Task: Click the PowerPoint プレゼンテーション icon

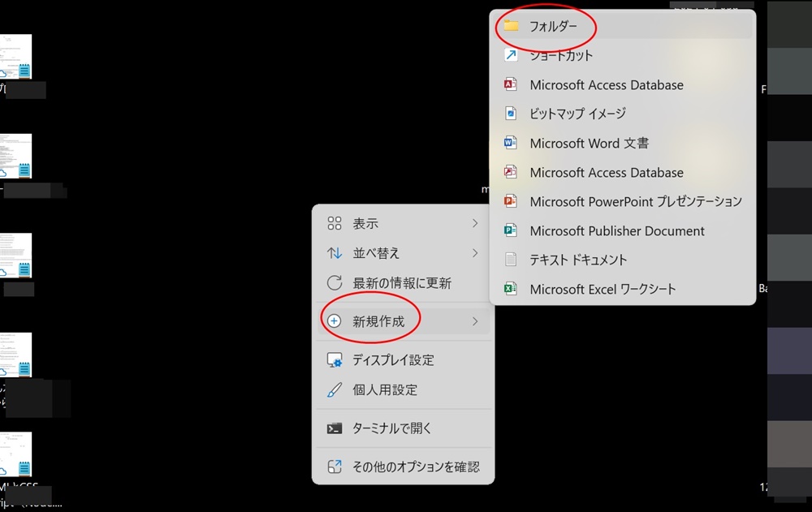Action: click(x=511, y=201)
